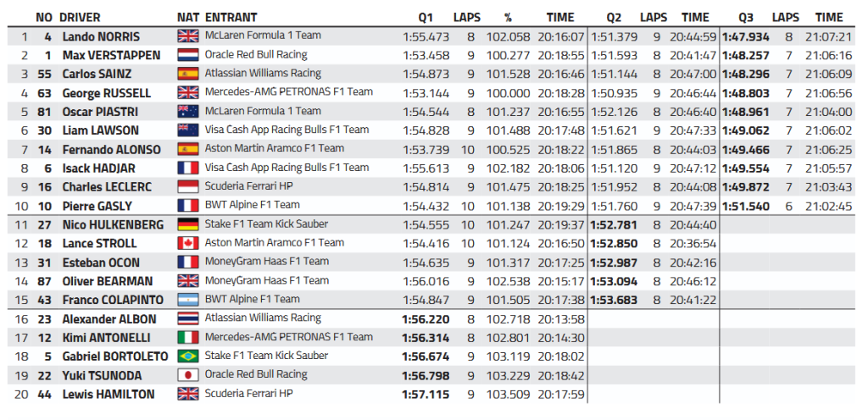Select driver name Lewis HAMILTON
The height and width of the screenshot is (420, 868).
(x=108, y=394)
